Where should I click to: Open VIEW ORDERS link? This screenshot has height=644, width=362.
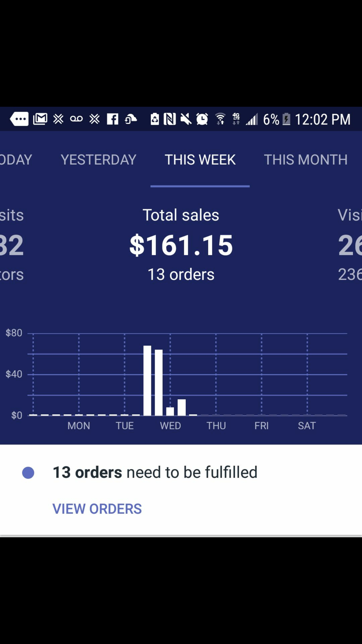coord(97,509)
